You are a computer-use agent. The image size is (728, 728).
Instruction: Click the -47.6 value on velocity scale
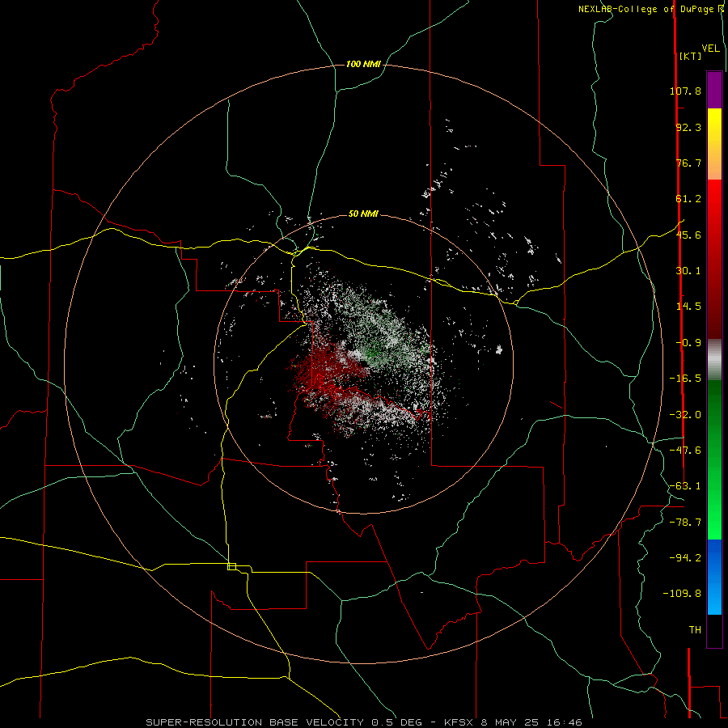(685, 451)
